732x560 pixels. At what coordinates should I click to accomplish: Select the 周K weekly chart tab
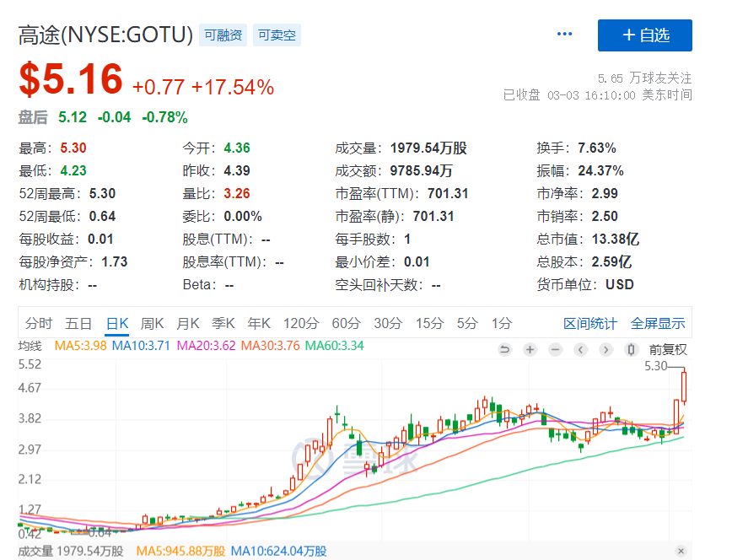click(x=152, y=323)
